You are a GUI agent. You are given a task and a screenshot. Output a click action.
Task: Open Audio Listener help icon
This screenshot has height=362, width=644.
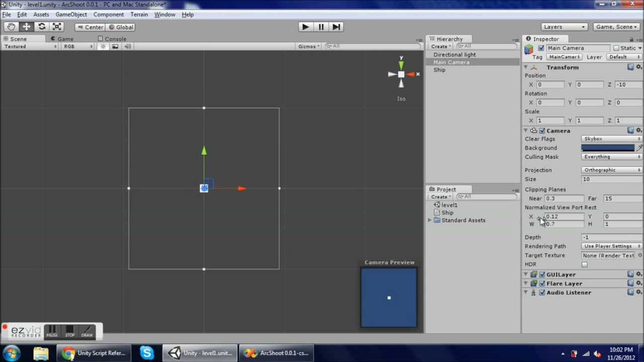[x=630, y=293]
